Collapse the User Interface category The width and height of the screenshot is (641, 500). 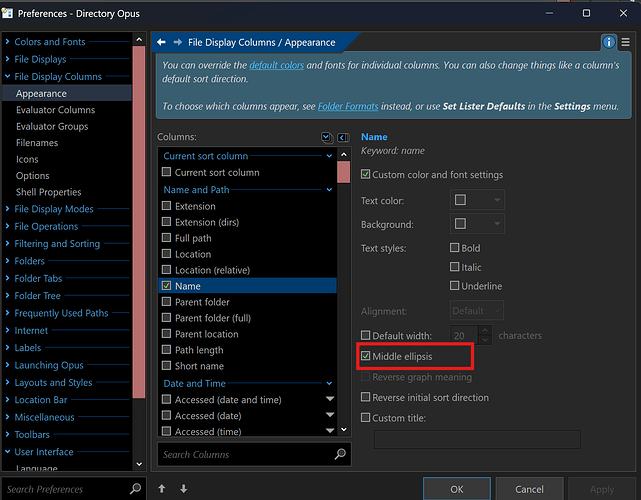7,451
